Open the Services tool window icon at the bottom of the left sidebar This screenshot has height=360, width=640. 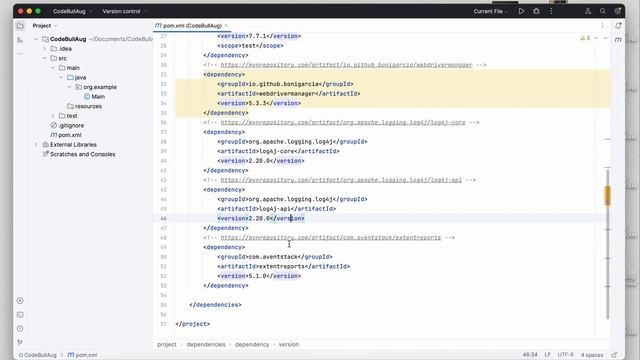(x=20, y=301)
